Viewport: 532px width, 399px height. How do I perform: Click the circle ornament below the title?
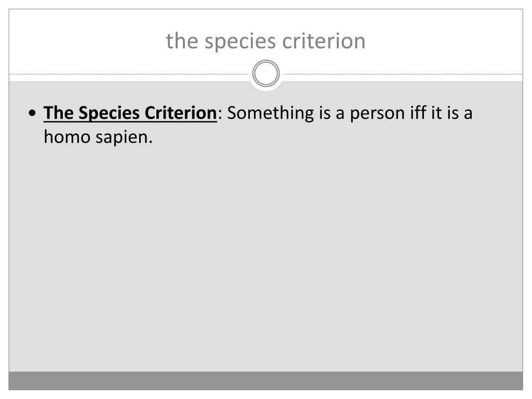coord(266,74)
